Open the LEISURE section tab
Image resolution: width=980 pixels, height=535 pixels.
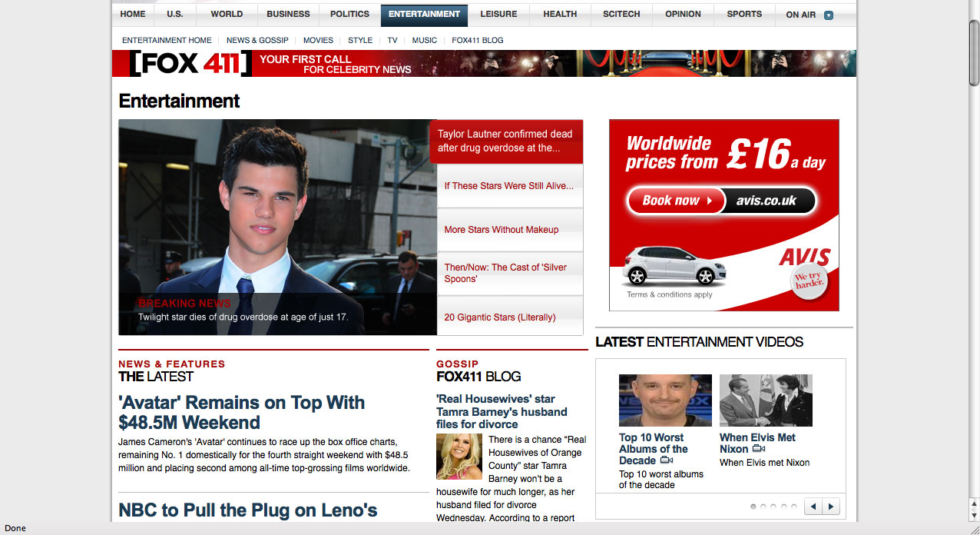tap(498, 14)
